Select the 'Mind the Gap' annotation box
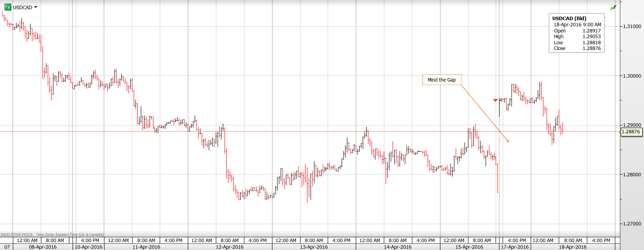Image resolution: width=644 pixels, height=250 pixels. (442, 80)
